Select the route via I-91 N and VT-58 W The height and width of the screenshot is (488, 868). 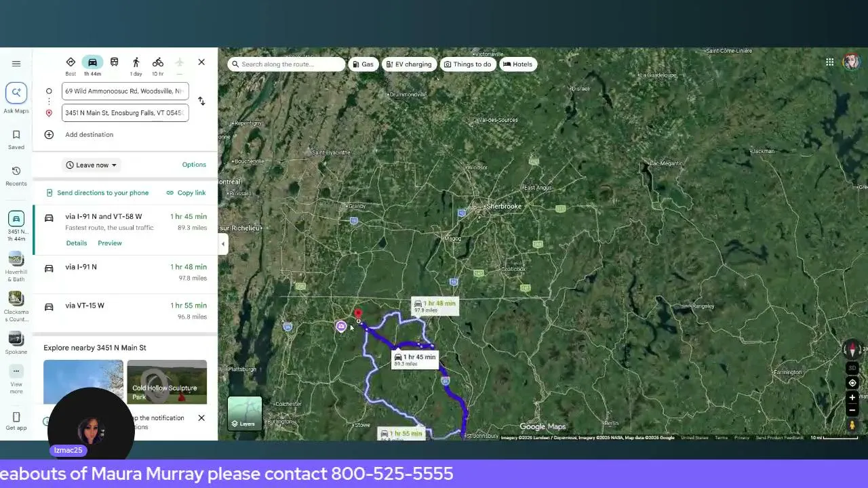(125, 230)
